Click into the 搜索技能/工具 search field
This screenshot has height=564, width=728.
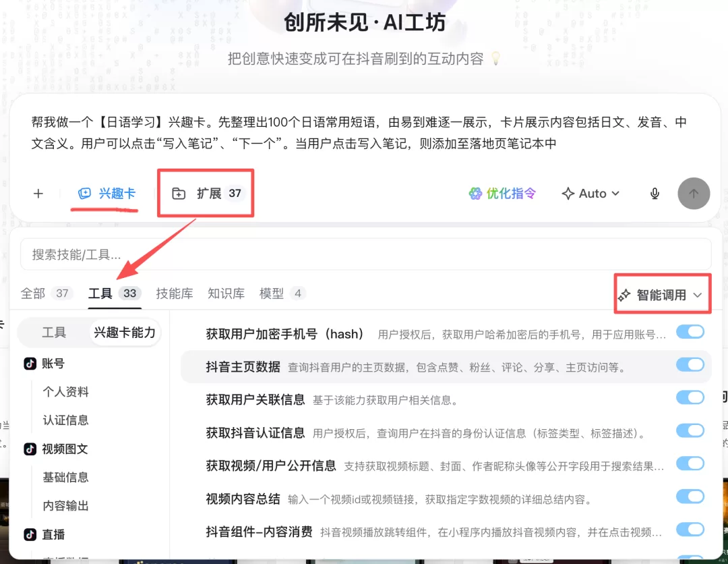pos(366,254)
